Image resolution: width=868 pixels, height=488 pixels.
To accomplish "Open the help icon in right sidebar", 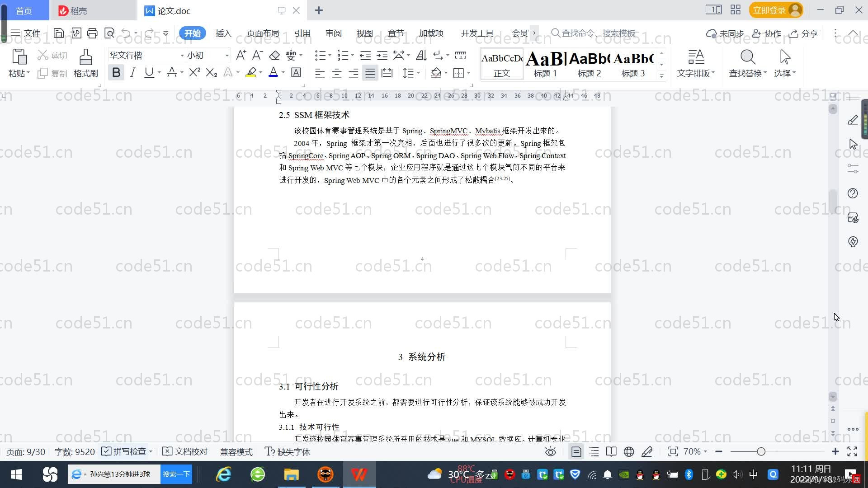I will (x=853, y=193).
